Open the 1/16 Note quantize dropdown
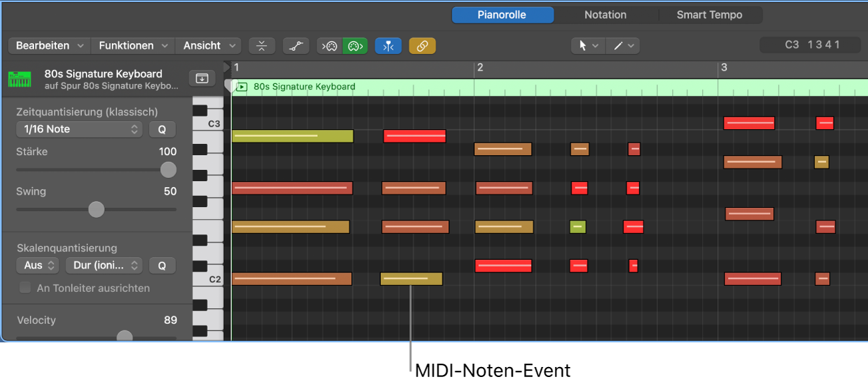 [79, 129]
